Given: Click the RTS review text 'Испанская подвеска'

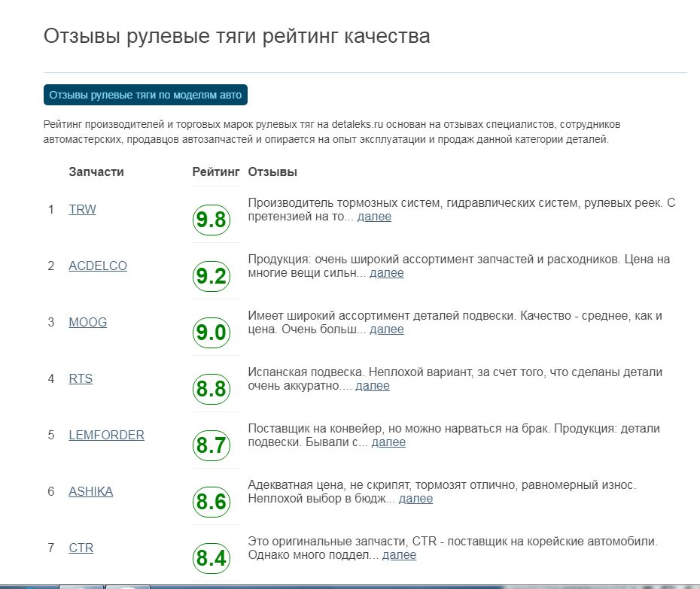Looking at the screenshot, I should (306, 372).
